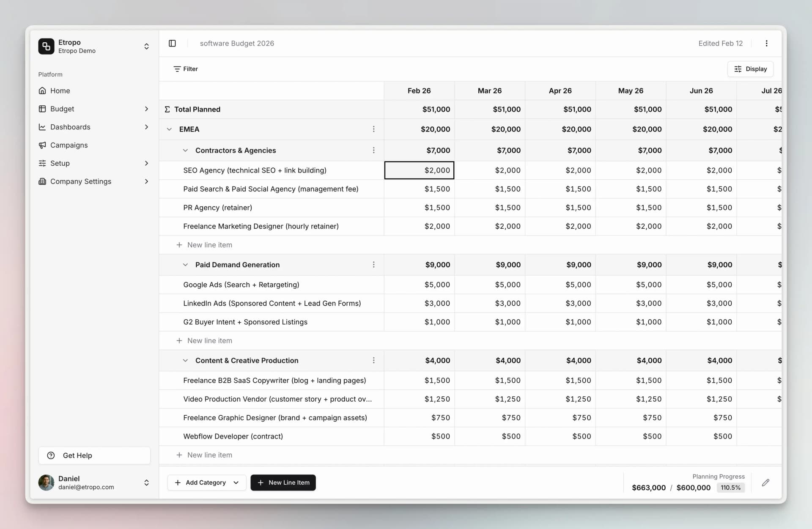Click the 110.5% planning progress badge
812x529 pixels.
pos(731,488)
